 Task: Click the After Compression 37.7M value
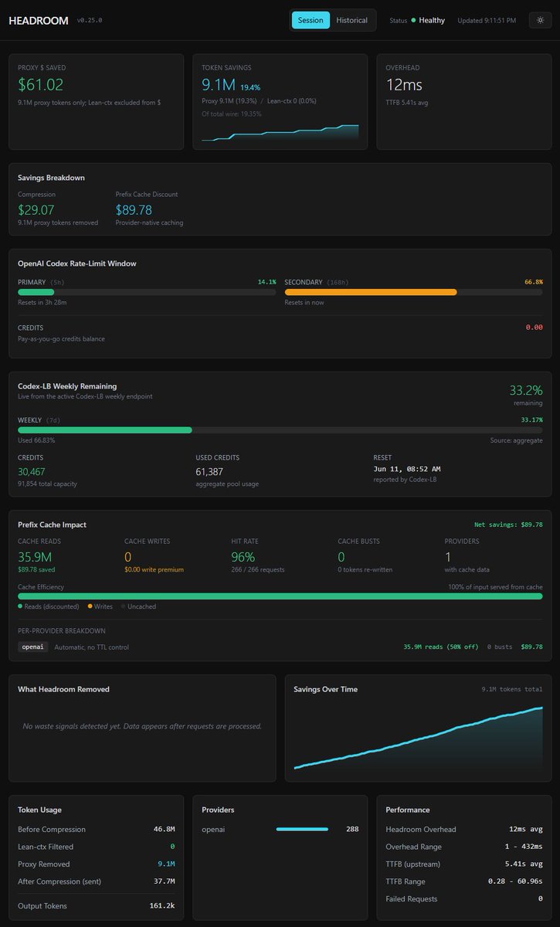165,881
